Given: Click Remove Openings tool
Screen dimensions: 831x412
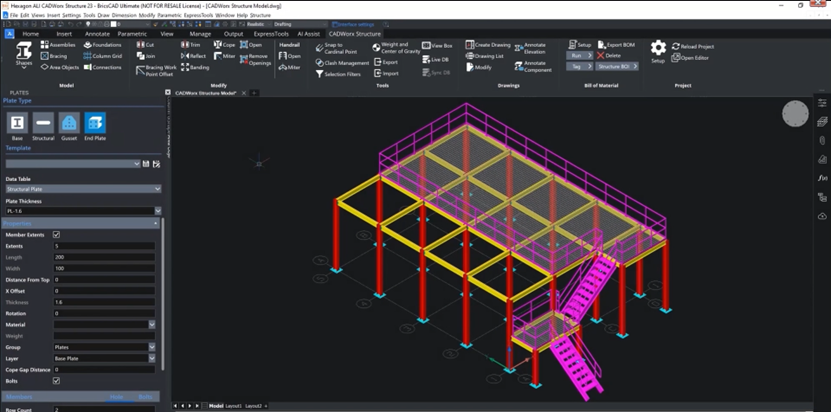Looking at the screenshot, I should tap(255, 59).
